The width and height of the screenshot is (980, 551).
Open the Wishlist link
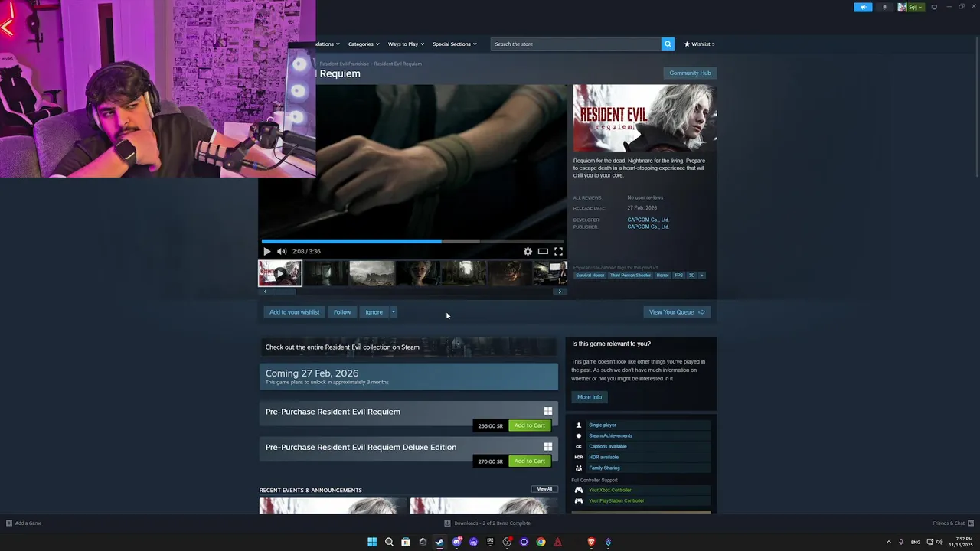(699, 44)
